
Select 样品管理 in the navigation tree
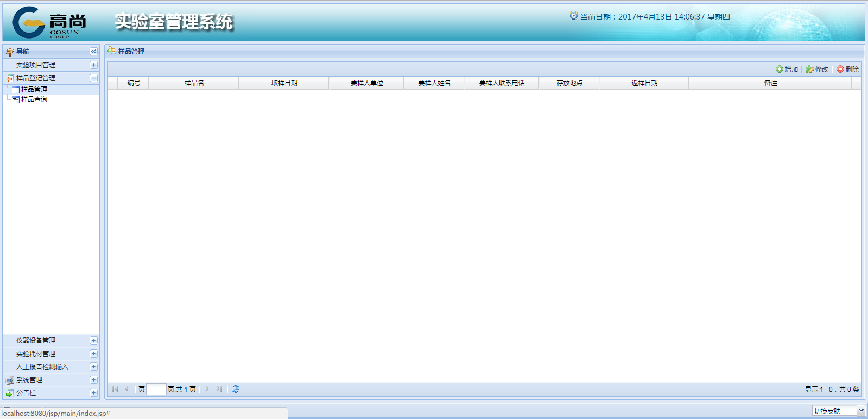[34, 90]
